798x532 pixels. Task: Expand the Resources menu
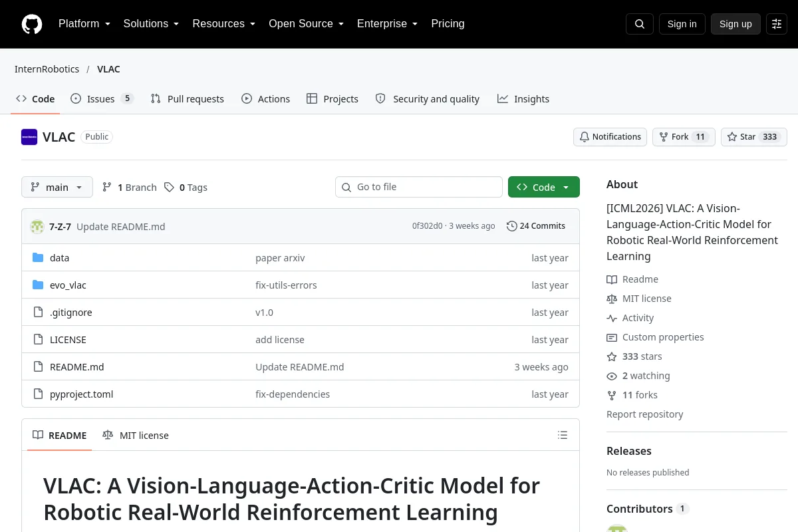pyautogui.click(x=224, y=24)
